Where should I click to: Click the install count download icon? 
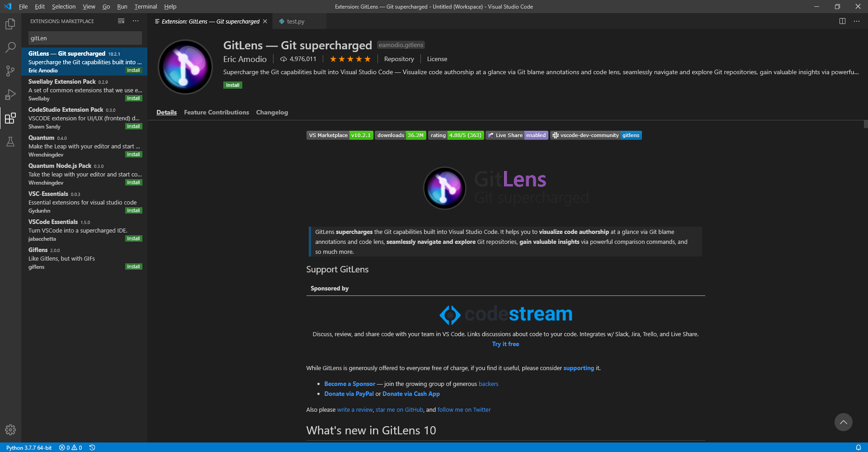283,59
